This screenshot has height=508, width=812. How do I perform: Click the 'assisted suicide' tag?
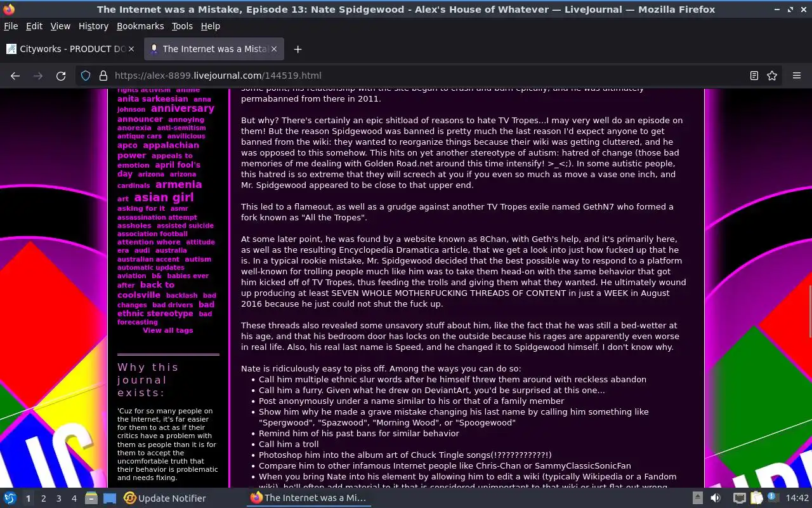(x=185, y=225)
